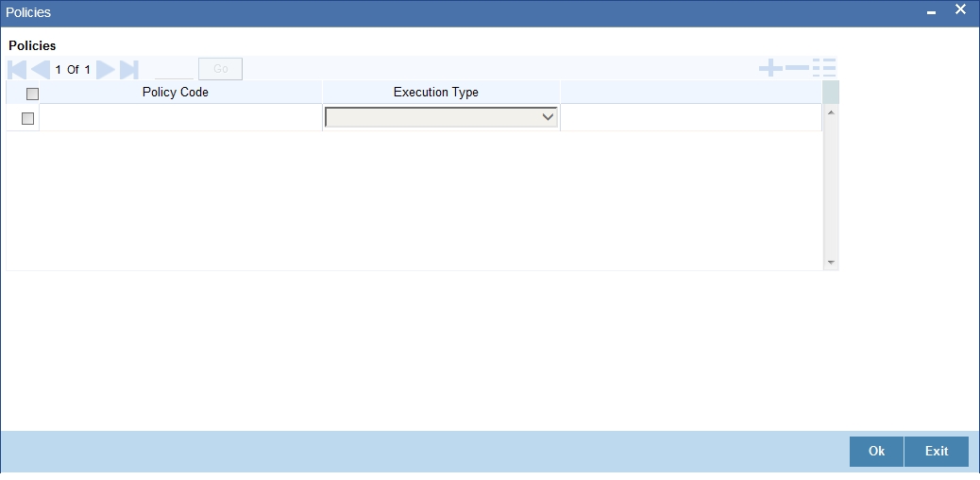Tick the select-all checkbox in header
The width and height of the screenshot is (980, 480).
(x=32, y=94)
